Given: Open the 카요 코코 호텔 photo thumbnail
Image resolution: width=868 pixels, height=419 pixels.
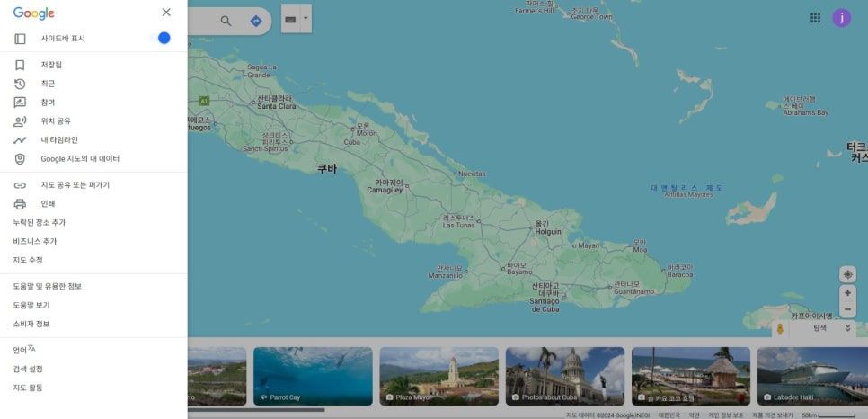Looking at the screenshot, I should 691,377.
